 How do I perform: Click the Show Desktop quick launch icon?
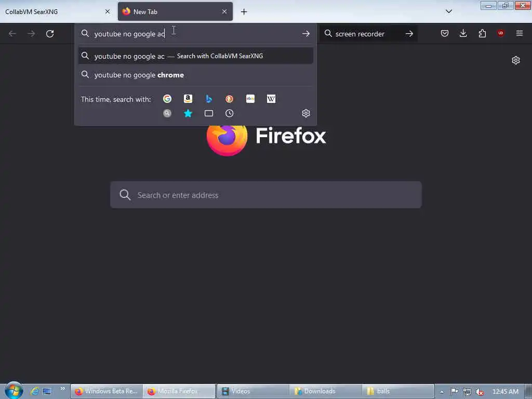pyautogui.click(x=47, y=391)
